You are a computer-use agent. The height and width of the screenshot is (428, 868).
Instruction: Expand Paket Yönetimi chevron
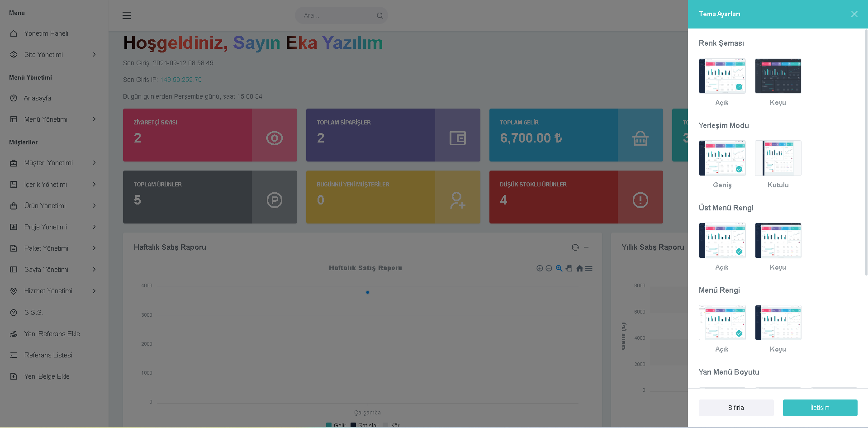coord(94,248)
